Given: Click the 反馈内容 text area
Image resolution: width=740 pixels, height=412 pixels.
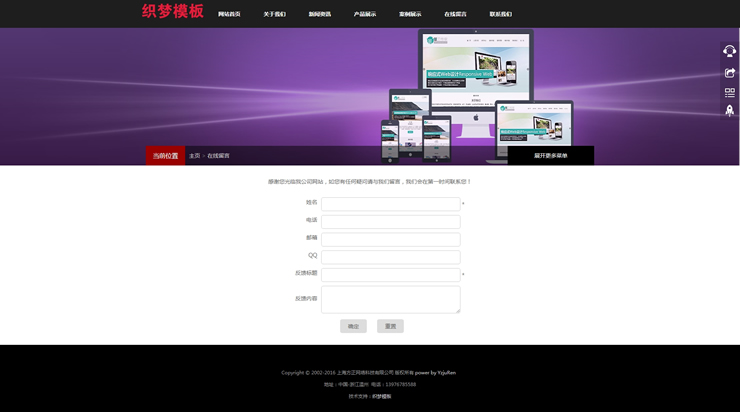Looking at the screenshot, I should click(390, 299).
